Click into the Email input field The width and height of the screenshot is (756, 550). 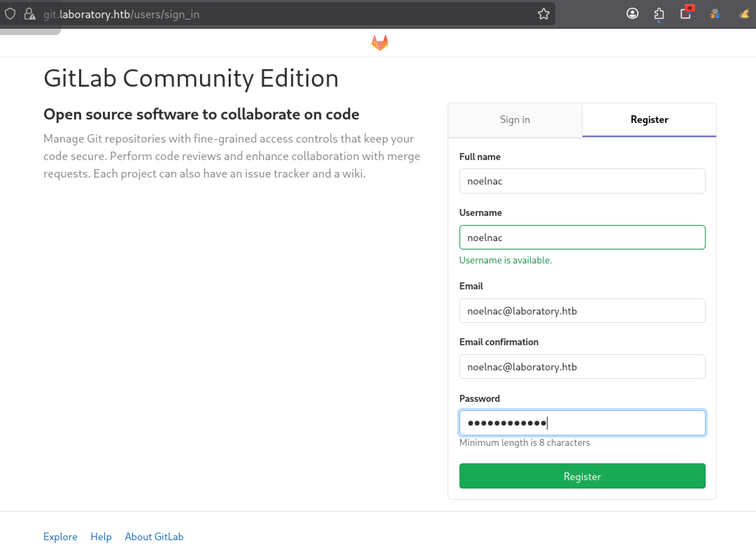[x=582, y=311]
